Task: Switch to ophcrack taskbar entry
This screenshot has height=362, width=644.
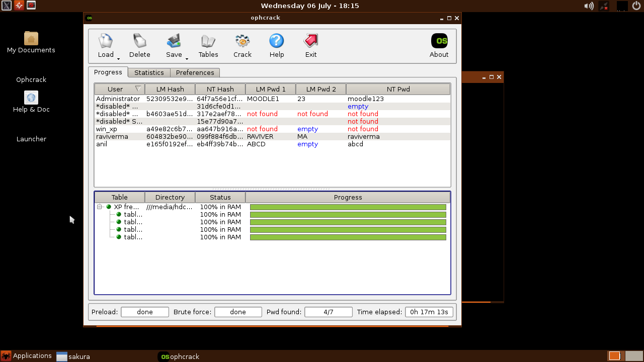Action: (x=179, y=356)
